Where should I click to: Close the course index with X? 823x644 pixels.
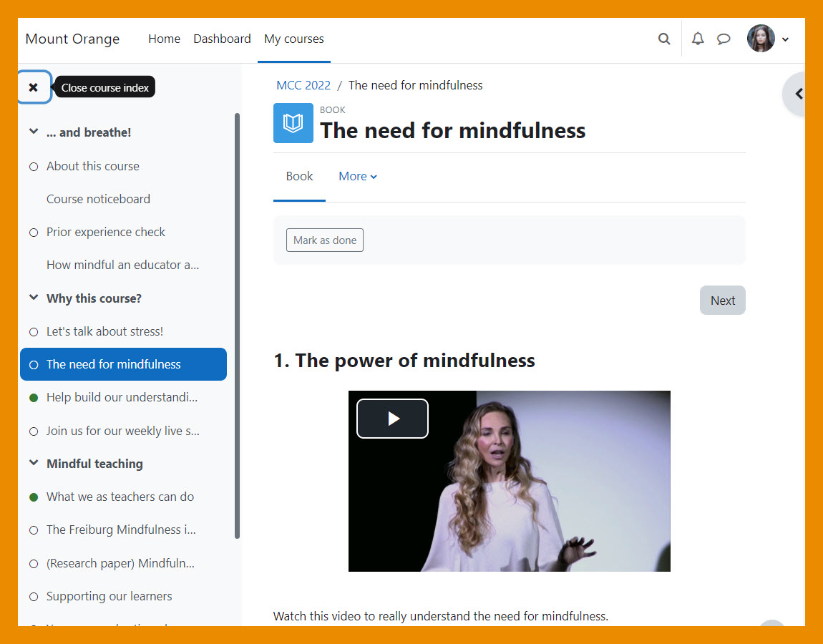click(34, 87)
